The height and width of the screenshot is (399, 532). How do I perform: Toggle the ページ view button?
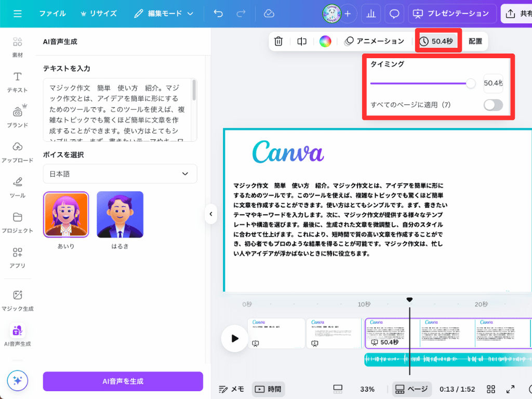pyautogui.click(x=412, y=389)
